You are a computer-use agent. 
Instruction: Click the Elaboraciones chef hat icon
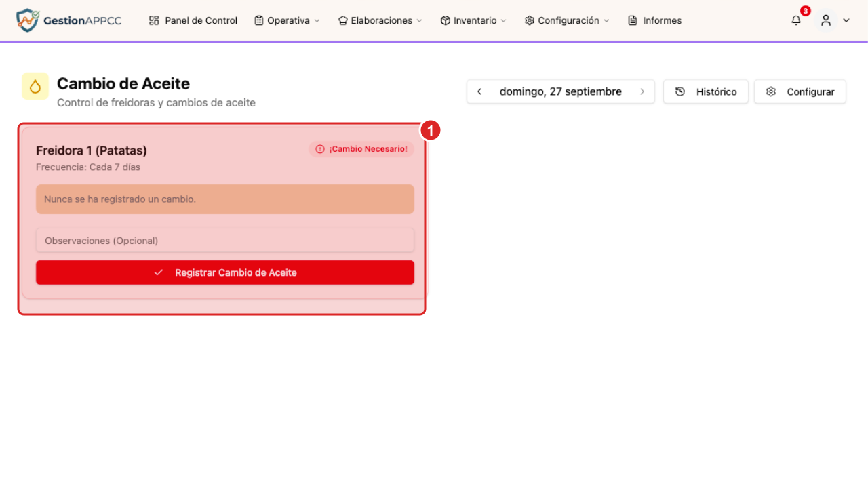[x=343, y=20]
